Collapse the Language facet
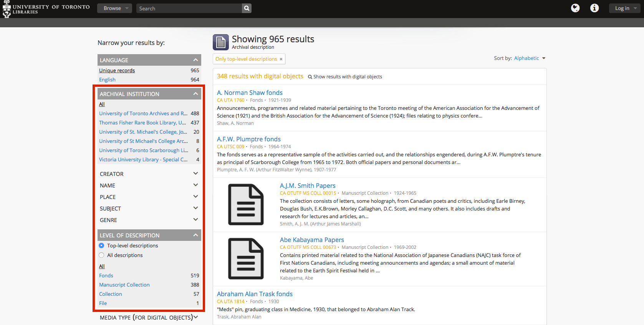This screenshot has width=644, height=325. 149,60
